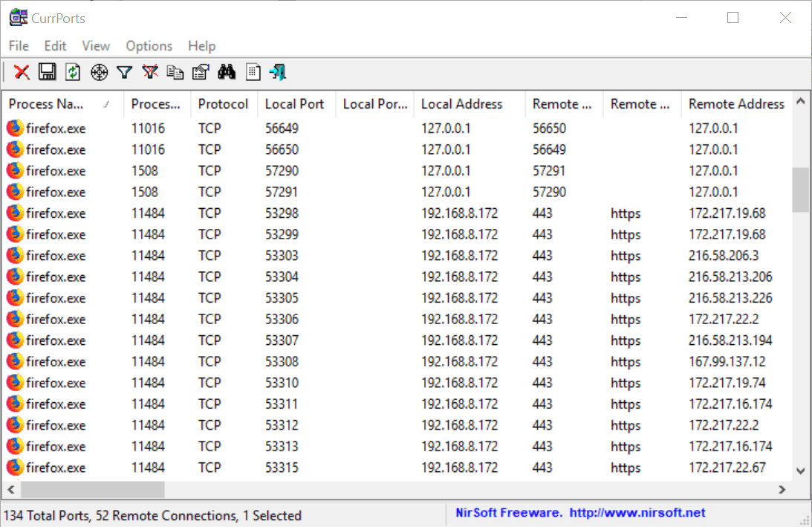812x527 pixels.
Task: Select remote address 172.217.22.67
Action: click(x=727, y=468)
